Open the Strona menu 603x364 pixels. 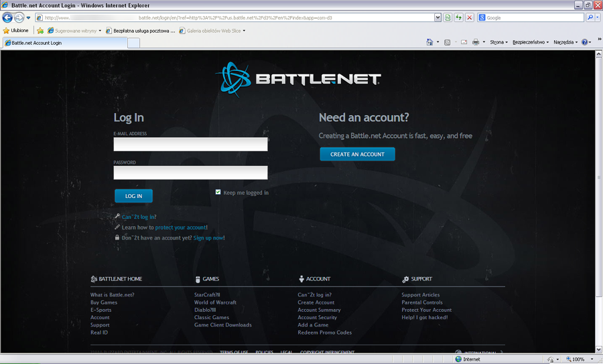point(498,42)
